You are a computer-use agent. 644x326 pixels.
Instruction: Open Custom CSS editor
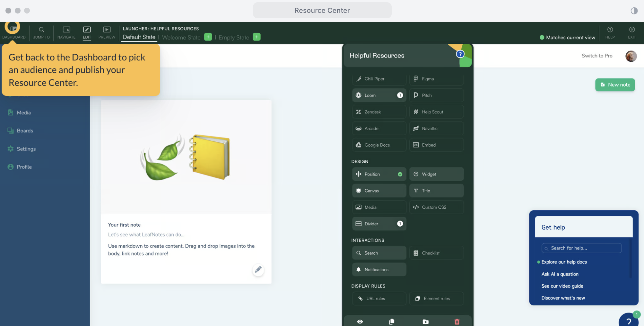pos(436,207)
